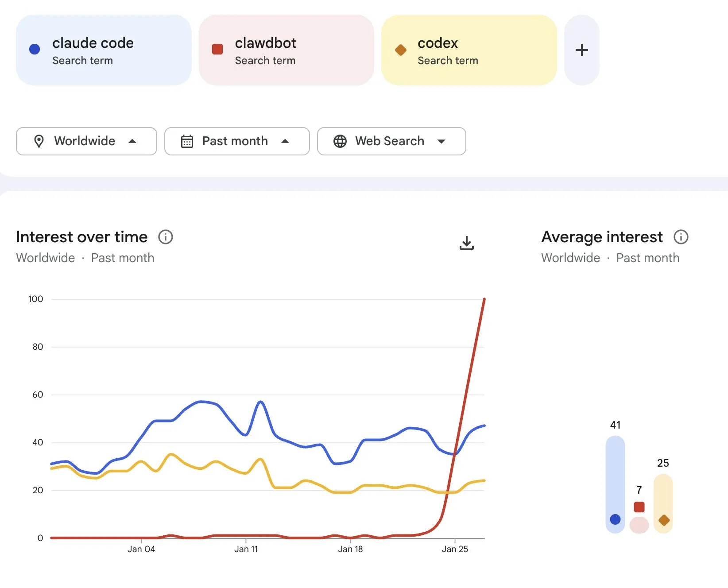Click the blue dot marker on claude code chip
The width and height of the screenshot is (728, 588).
tap(34, 49)
